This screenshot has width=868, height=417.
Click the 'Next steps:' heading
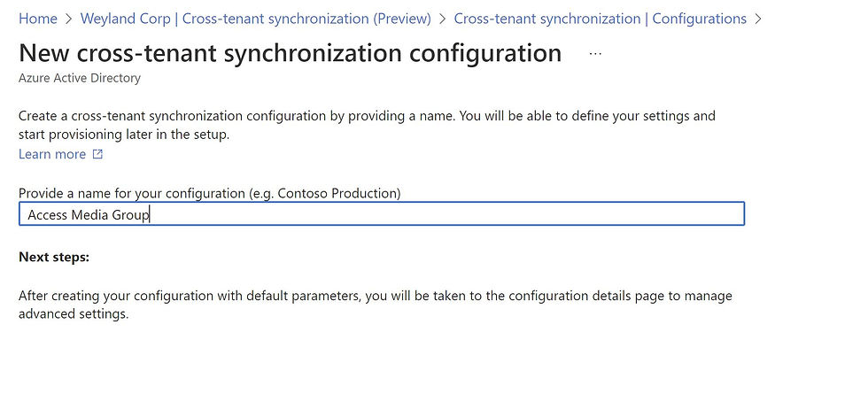[54, 257]
